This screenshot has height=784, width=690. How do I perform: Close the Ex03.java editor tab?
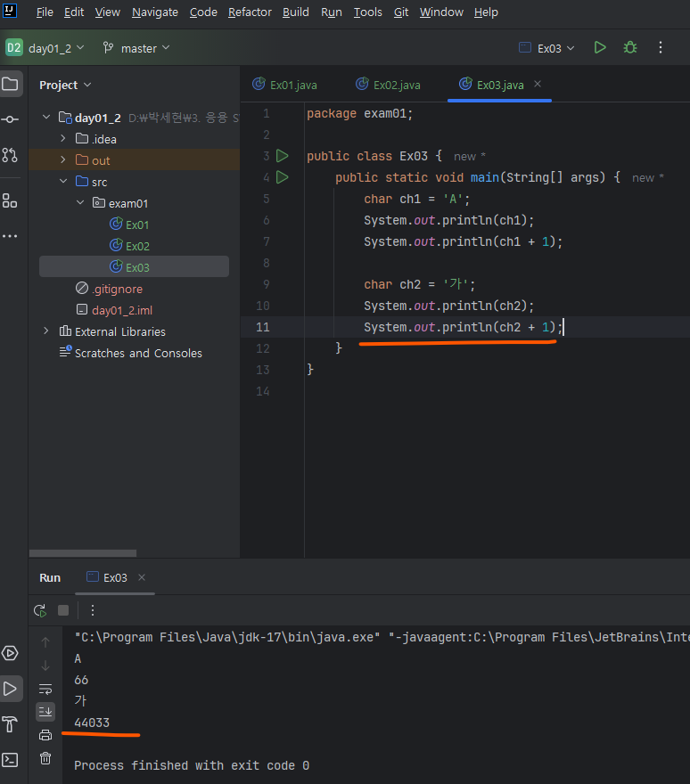click(538, 85)
